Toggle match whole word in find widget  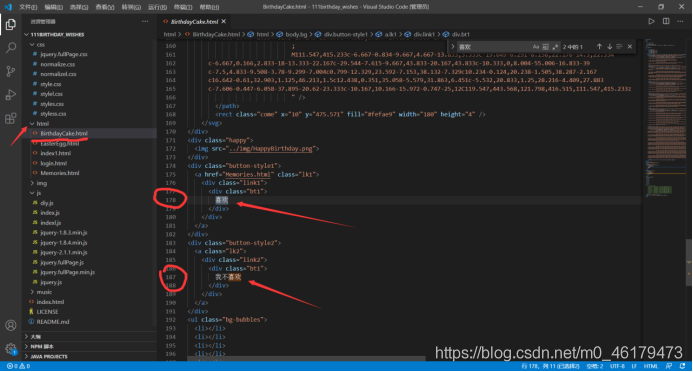point(545,46)
